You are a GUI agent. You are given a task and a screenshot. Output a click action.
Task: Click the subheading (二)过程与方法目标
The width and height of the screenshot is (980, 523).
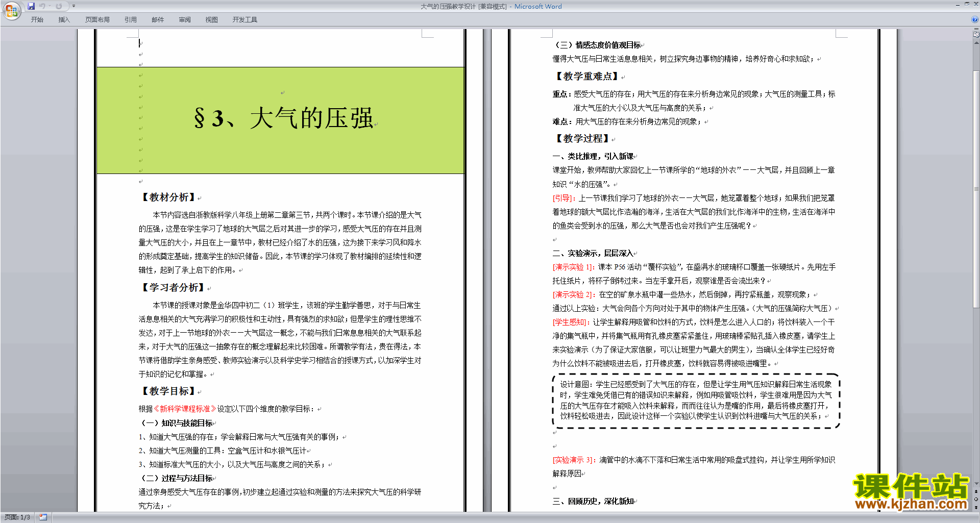pyautogui.click(x=177, y=478)
